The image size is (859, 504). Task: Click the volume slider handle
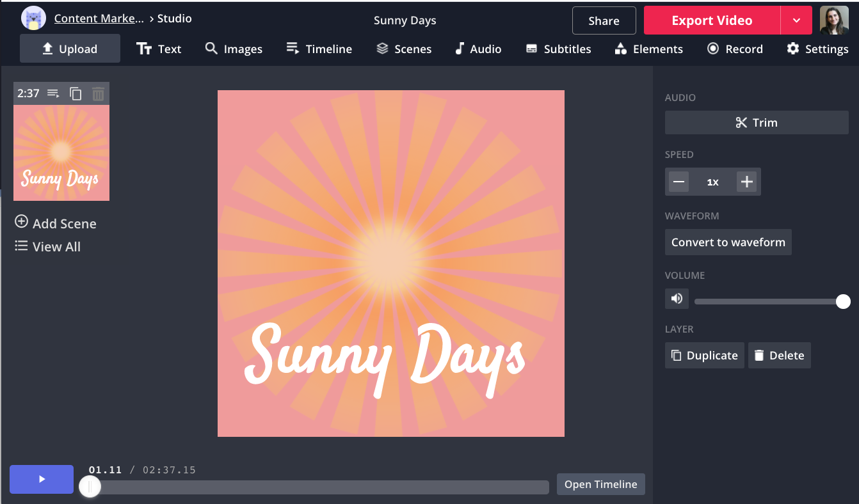point(843,302)
